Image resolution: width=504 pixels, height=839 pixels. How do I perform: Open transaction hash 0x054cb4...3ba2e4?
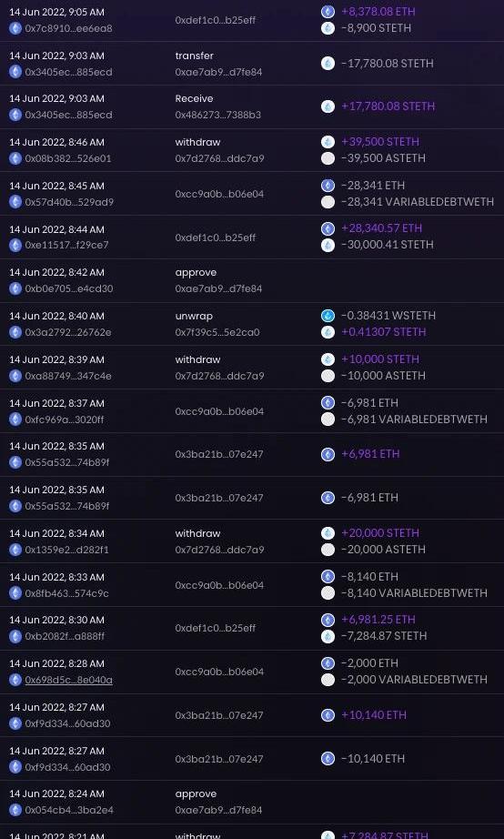click(69, 810)
